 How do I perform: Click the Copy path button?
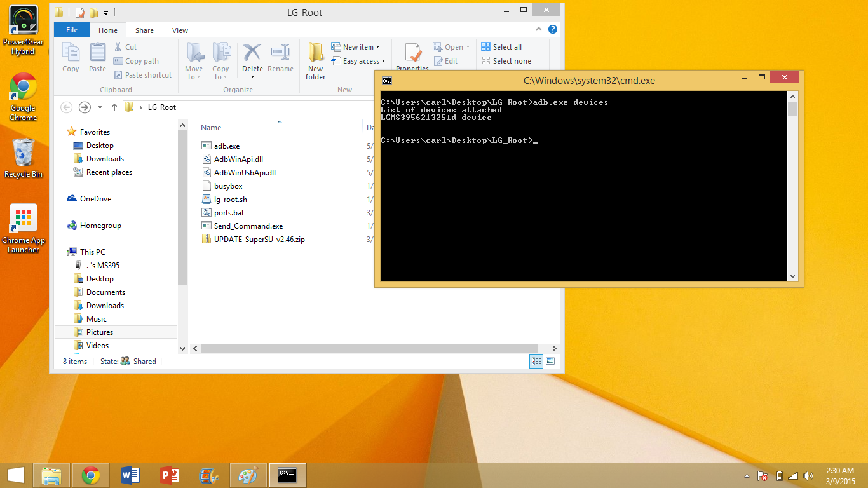[136, 61]
